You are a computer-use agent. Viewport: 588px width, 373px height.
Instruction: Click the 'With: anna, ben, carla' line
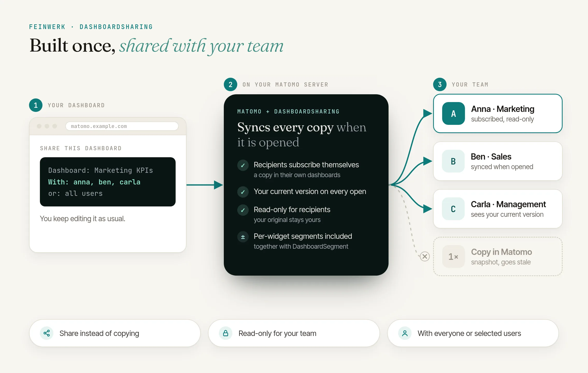tap(94, 182)
